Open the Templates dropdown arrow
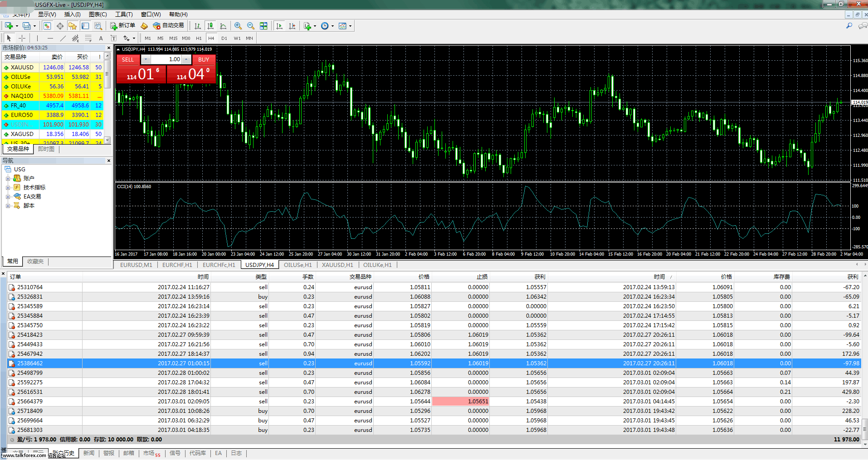 click(350, 26)
